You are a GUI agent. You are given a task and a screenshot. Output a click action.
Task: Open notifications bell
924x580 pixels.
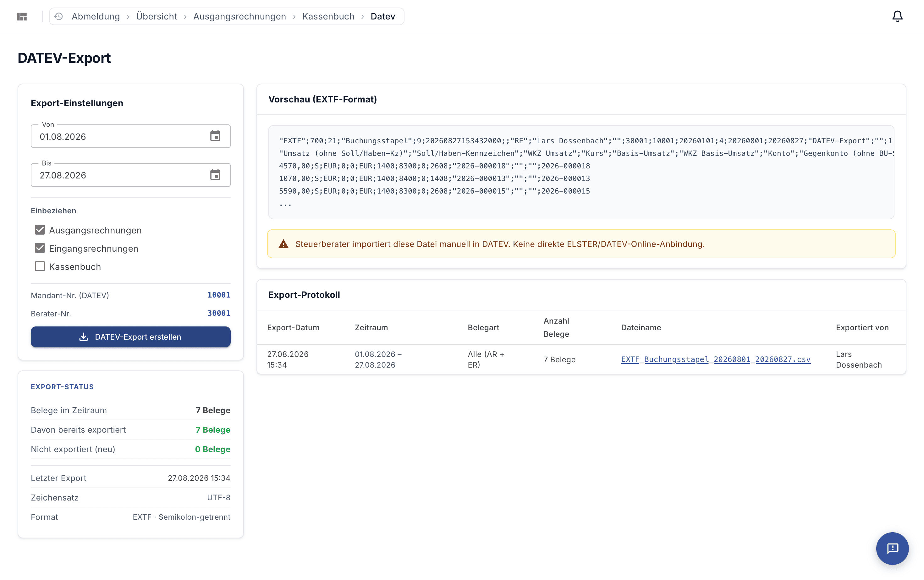897,16
